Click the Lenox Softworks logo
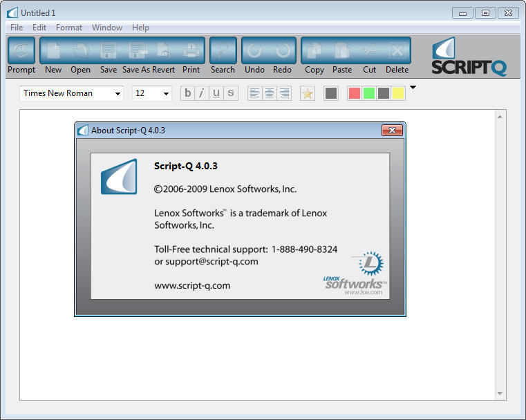 coord(355,273)
